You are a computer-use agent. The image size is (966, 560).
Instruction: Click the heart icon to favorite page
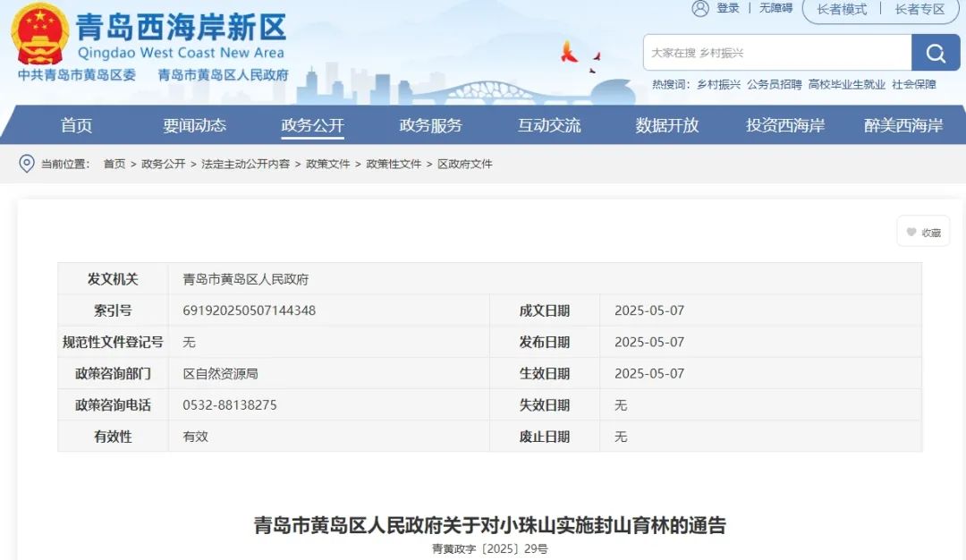click(x=911, y=233)
